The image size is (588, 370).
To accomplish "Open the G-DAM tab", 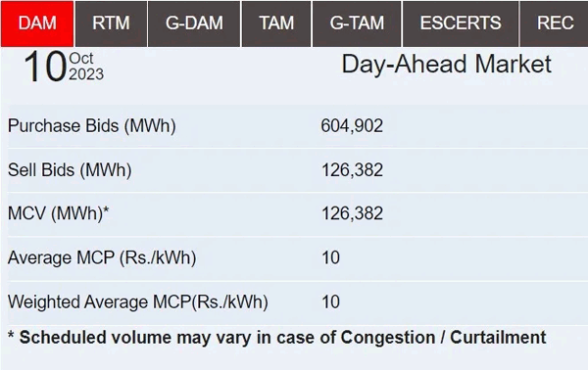I will [194, 23].
